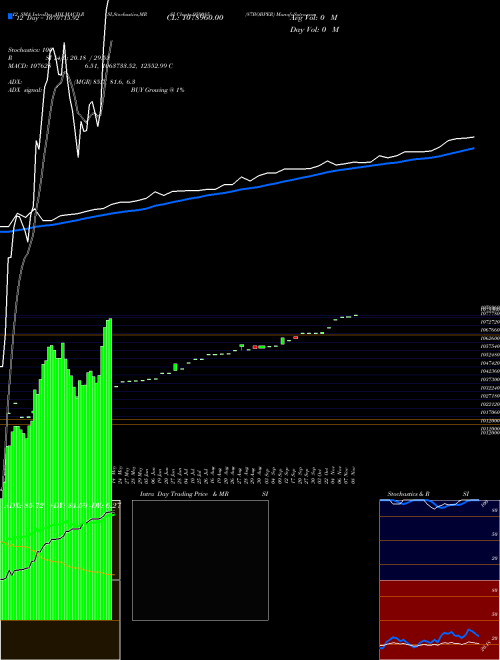Viewport: 500px width, 660px height.
Task: Select the ADX: 85.72 readout in ADX panel
Action: click(x=23, y=505)
